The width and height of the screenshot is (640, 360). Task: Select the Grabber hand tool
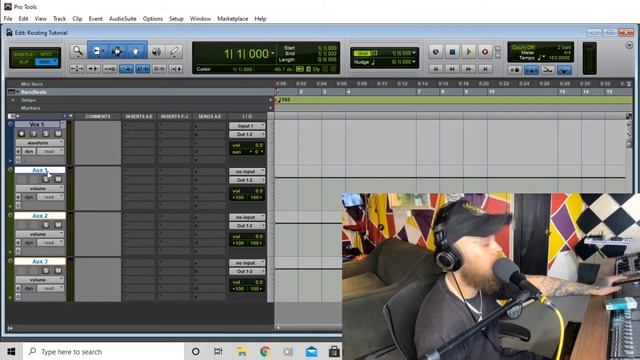coord(136,51)
